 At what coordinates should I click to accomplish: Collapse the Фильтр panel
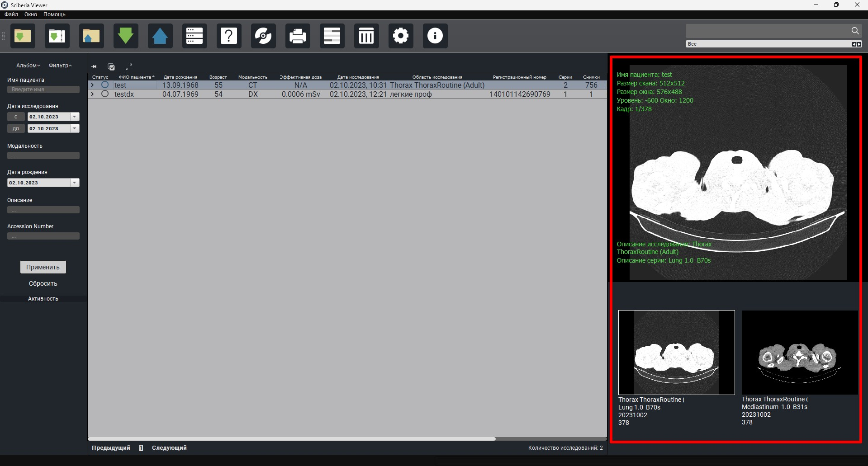[x=60, y=66]
